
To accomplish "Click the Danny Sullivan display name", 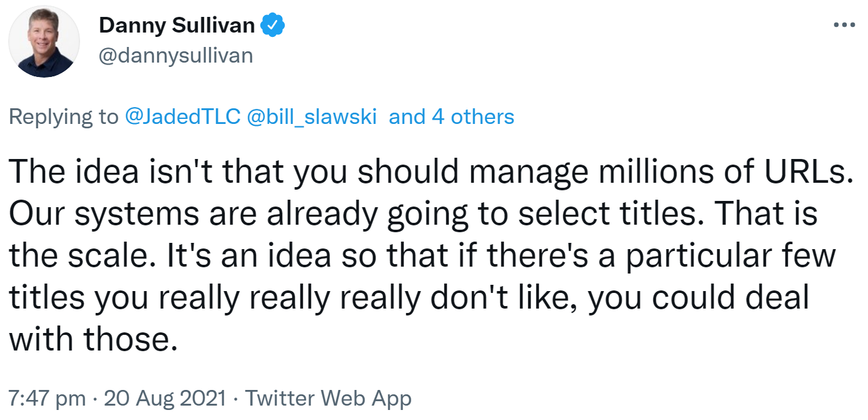I will coord(177,26).
